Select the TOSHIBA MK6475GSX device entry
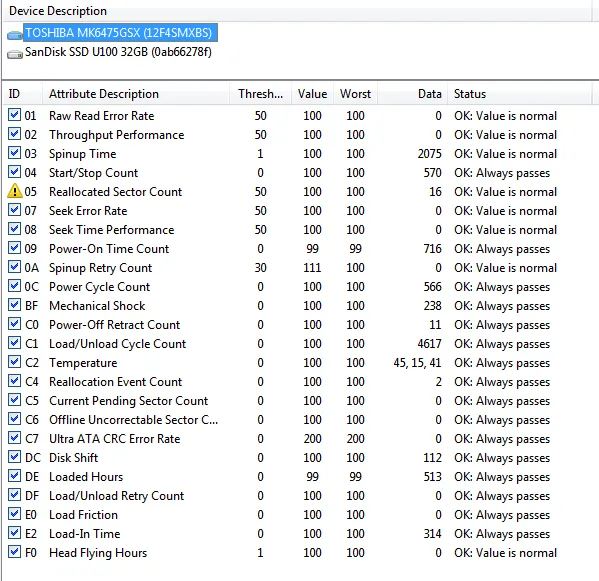This screenshot has width=599, height=581. click(120, 33)
